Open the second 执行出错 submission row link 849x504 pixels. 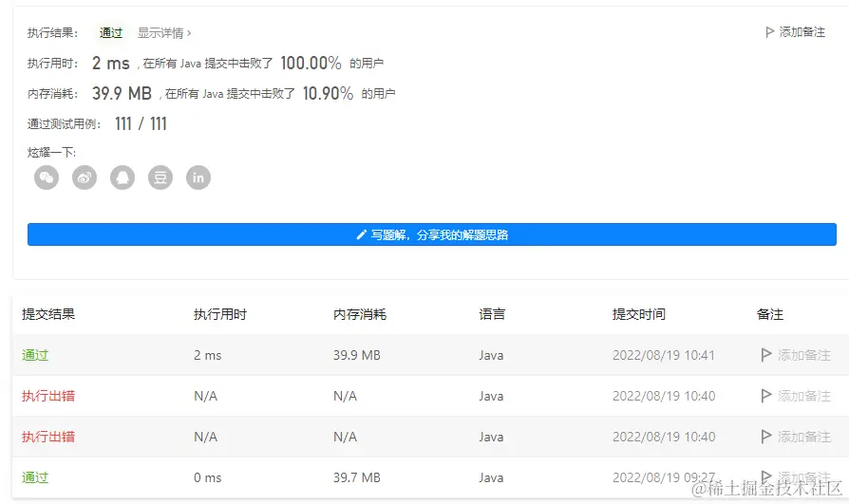coord(48,437)
